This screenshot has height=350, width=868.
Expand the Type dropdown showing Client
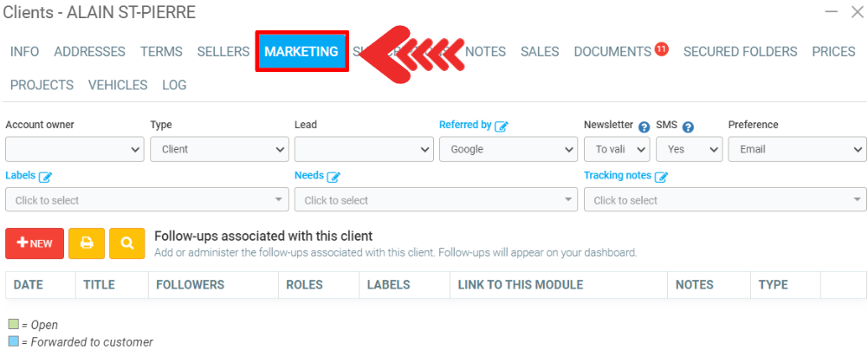(219, 149)
